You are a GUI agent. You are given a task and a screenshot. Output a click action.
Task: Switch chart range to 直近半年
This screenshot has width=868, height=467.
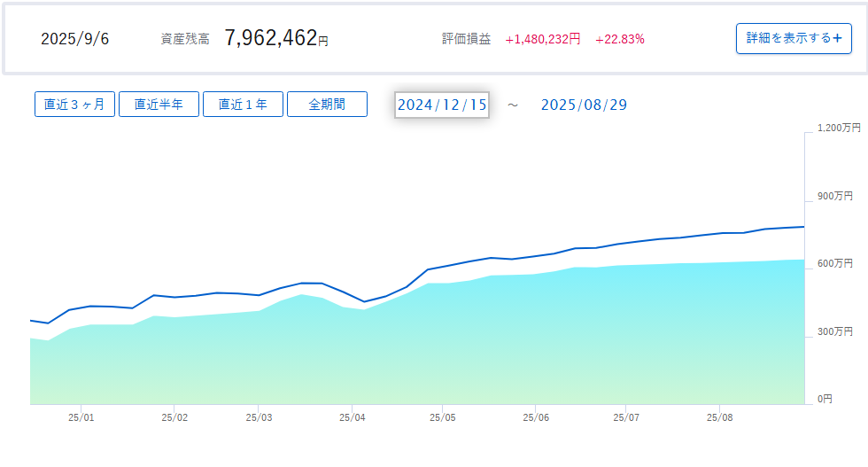click(159, 104)
